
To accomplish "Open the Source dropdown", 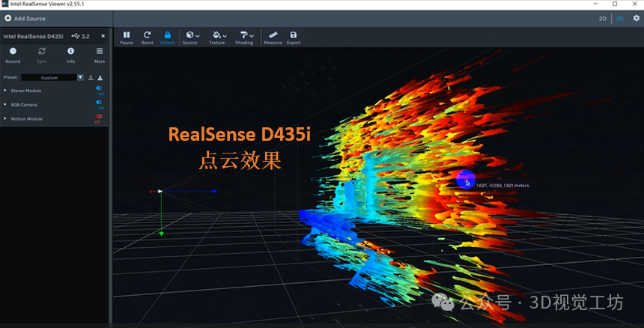I will [x=190, y=37].
